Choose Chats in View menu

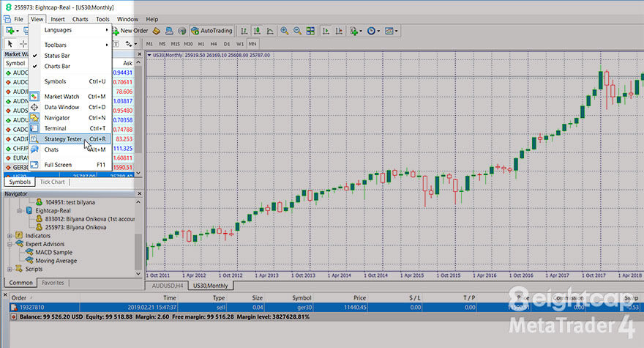coord(70,149)
